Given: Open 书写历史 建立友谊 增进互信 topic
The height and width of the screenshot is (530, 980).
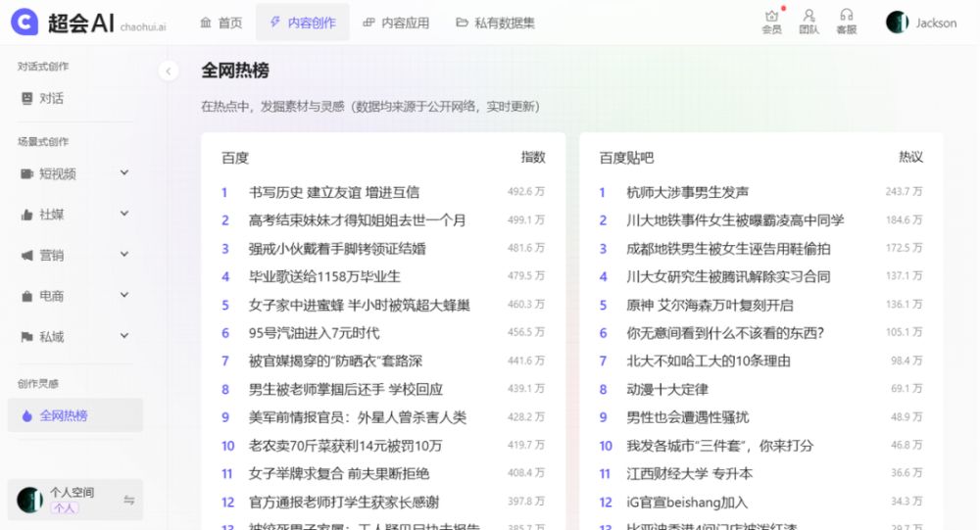Looking at the screenshot, I should 334,192.
